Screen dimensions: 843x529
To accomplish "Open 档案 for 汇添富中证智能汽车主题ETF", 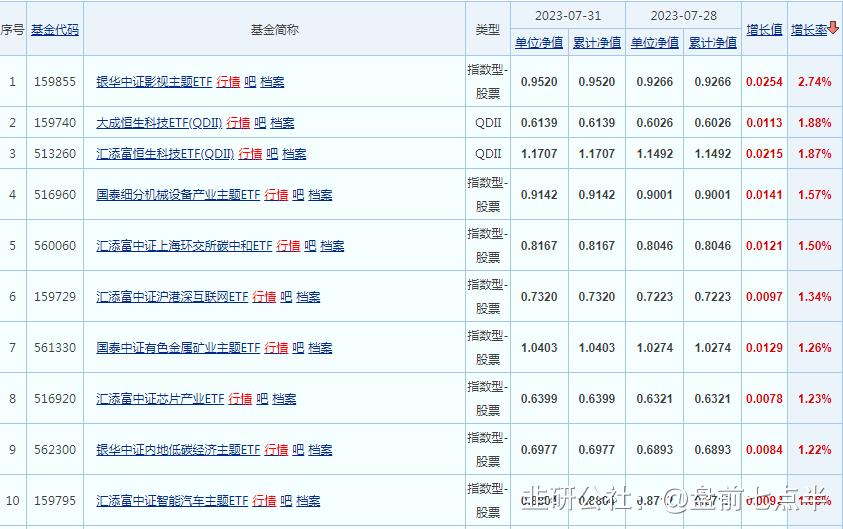I will pyautogui.click(x=308, y=501).
